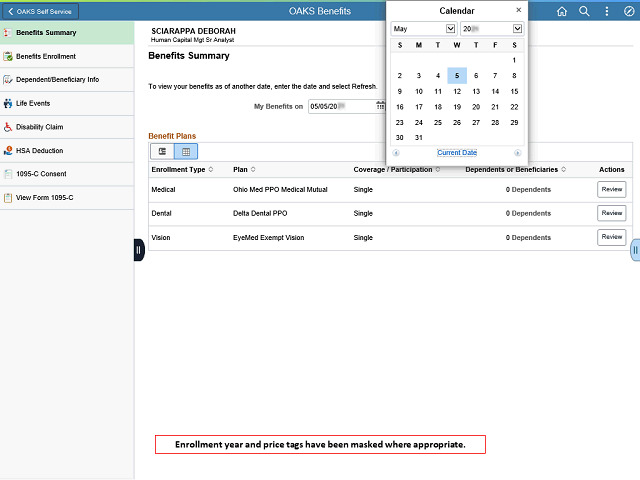Image resolution: width=640 pixels, height=480 pixels.
Task: Go to next month arrow in calendar
Action: pos(518,153)
